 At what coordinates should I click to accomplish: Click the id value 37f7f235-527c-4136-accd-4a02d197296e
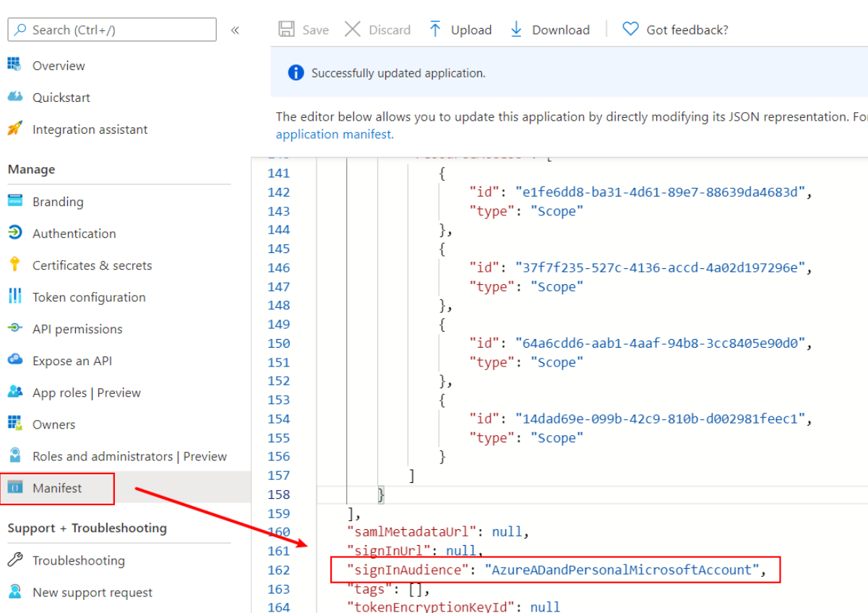[x=660, y=267]
